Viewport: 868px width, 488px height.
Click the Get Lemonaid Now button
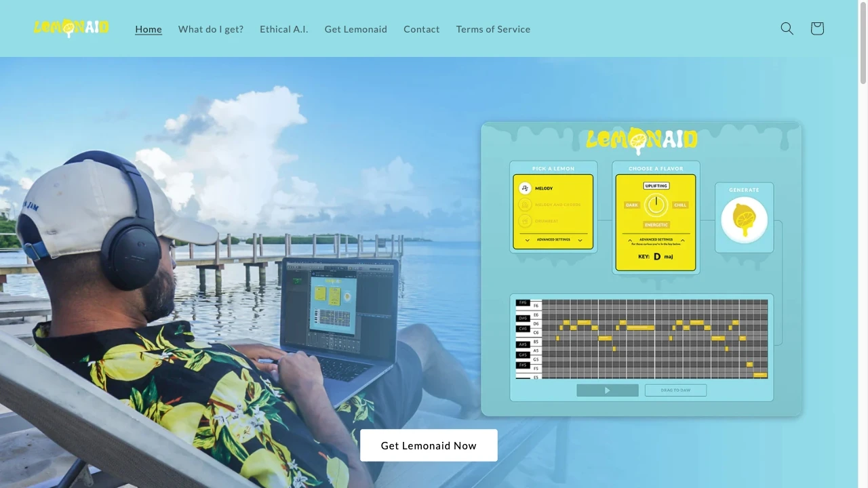(x=429, y=445)
